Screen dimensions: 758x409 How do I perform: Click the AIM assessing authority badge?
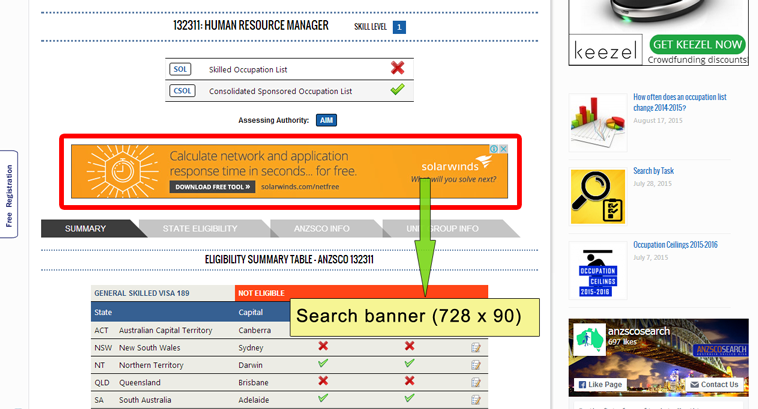point(326,120)
